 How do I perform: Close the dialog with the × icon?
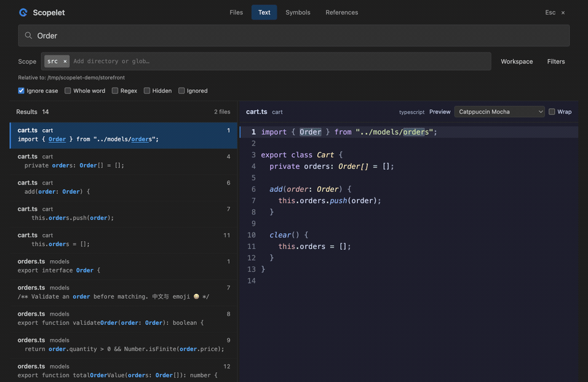tap(563, 12)
